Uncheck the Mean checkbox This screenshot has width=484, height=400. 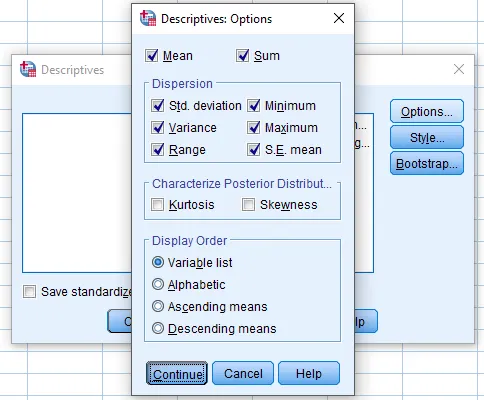pos(152,56)
